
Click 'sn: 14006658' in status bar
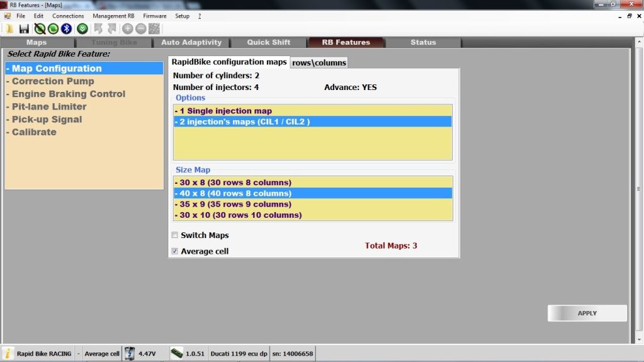293,353
